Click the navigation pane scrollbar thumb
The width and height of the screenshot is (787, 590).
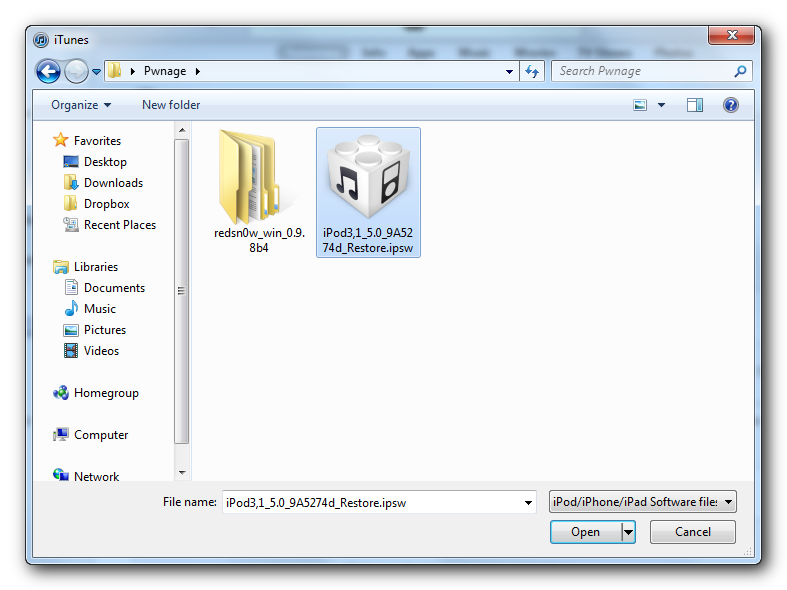click(182, 291)
